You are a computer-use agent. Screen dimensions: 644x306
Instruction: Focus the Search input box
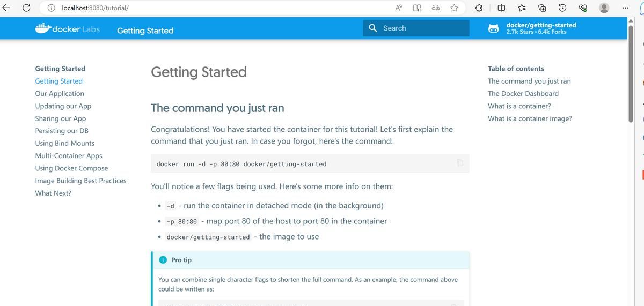tap(416, 28)
